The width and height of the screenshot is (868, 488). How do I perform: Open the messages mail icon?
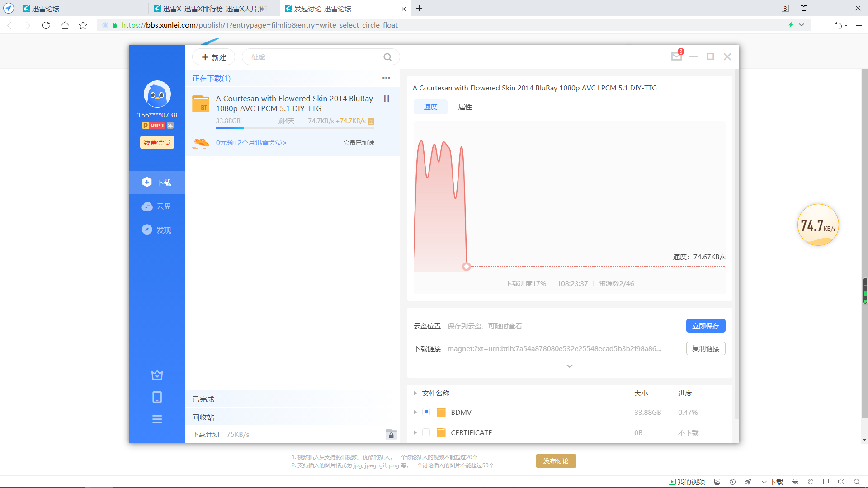click(676, 56)
